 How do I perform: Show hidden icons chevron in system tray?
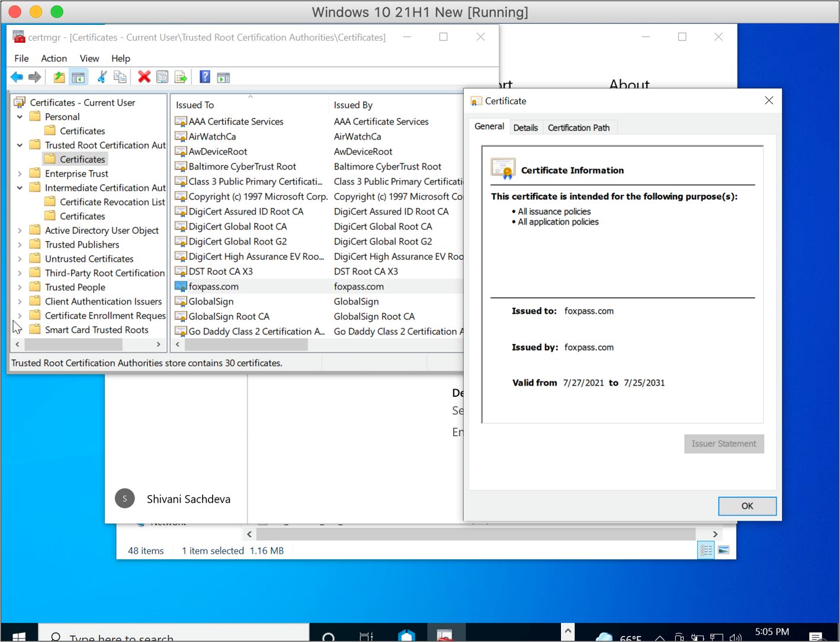[659, 638]
